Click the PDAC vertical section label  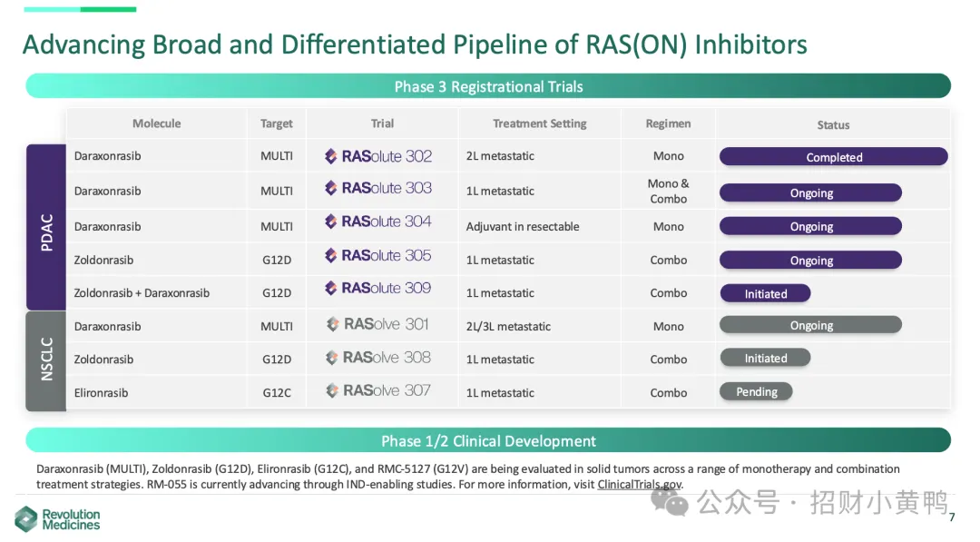coord(46,227)
